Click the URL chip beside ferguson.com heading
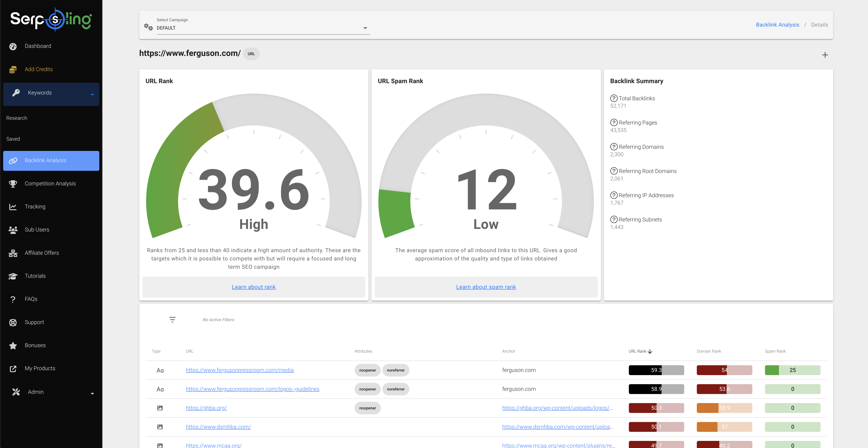 pyautogui.click(x=251, y=54)
